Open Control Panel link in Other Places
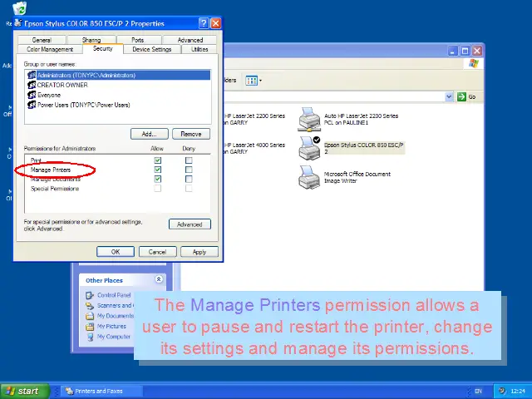 pyautogui.click(x=114, y=295)
